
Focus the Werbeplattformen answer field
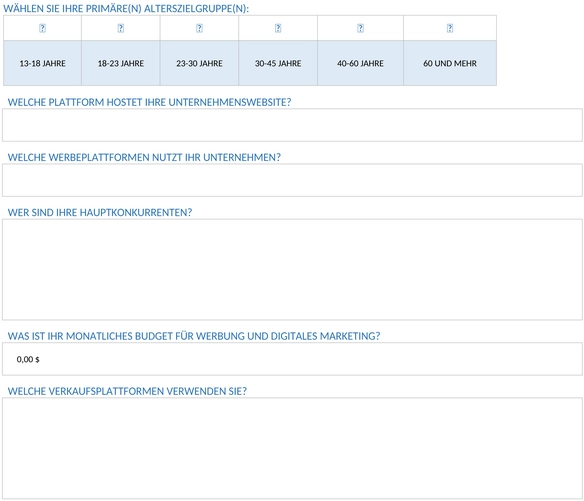tap(292, 180)
